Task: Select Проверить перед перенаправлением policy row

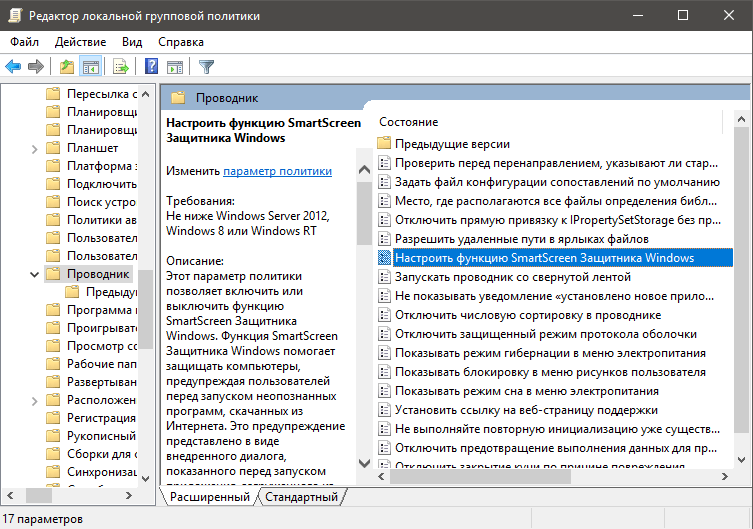Action: click(555, 163)
